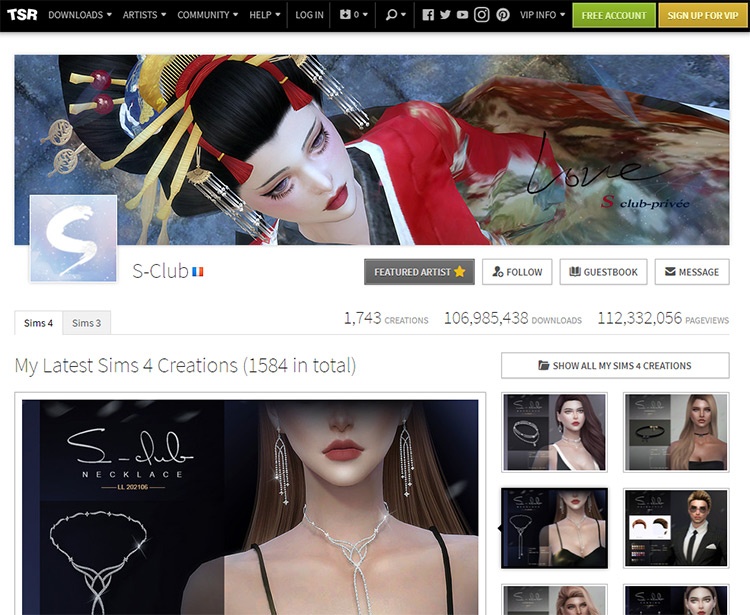
Task: Click the 1,743 creations count
Action: pyautogui.click(x=386, y=318)
